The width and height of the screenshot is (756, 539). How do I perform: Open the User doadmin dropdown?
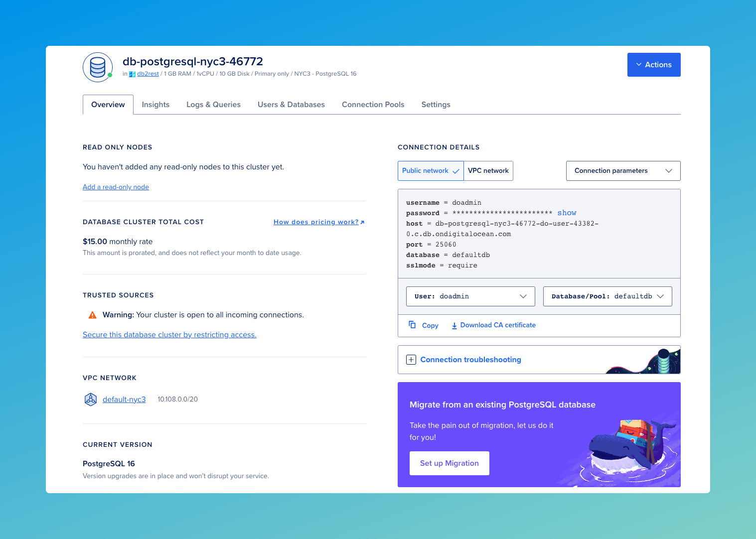tap(470, 296)
